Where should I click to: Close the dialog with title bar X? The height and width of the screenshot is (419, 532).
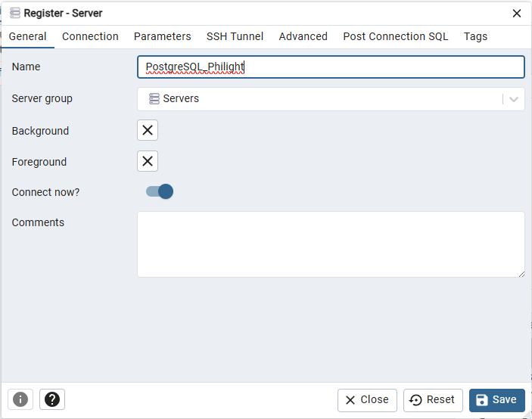pyautogui.click(x=516, y=13)
